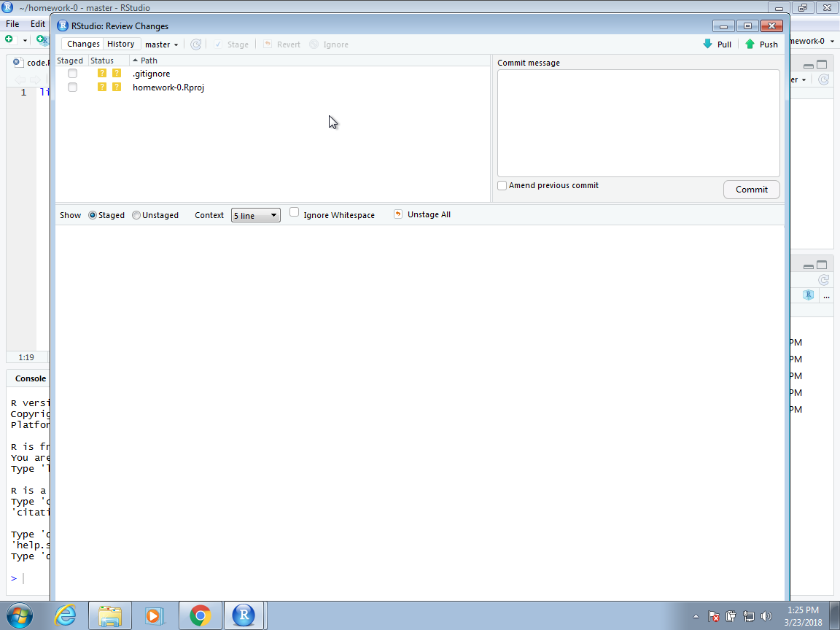Switch to the Changes tab
This screenshot has width=840, height=630.
point(83,44)
